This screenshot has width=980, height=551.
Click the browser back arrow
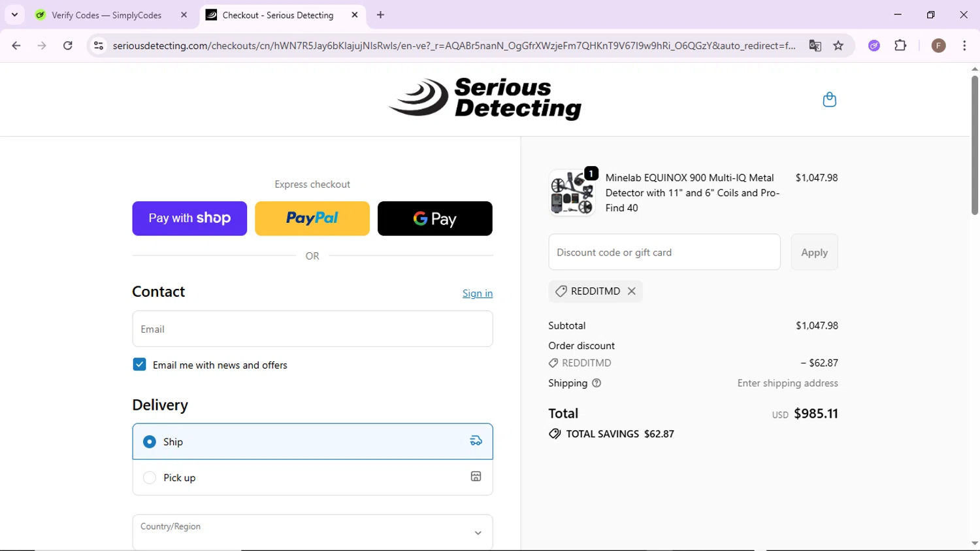16,46
